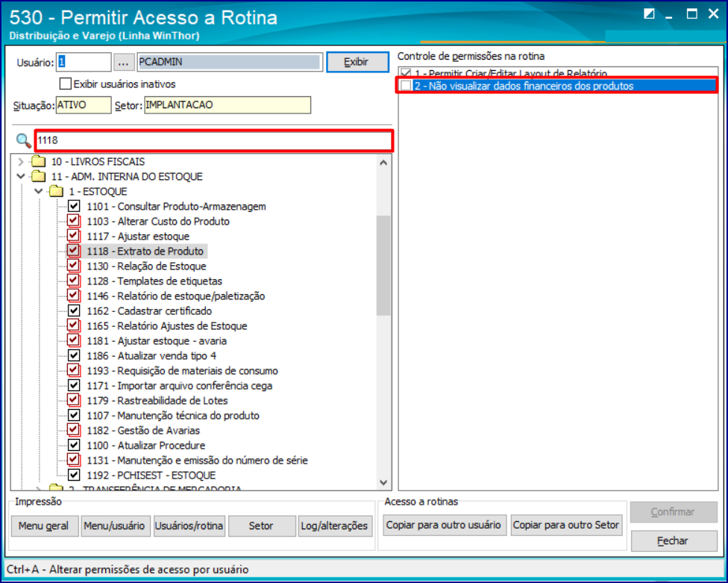Click the magnifier search icon
This screenshot has height=583, width=728.
pyautogui.click(x=23, y=140)
